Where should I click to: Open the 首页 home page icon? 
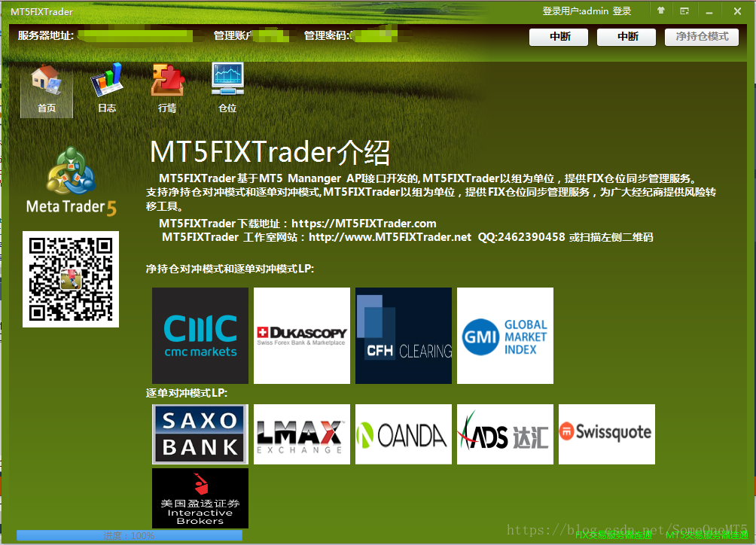point(47,90)
